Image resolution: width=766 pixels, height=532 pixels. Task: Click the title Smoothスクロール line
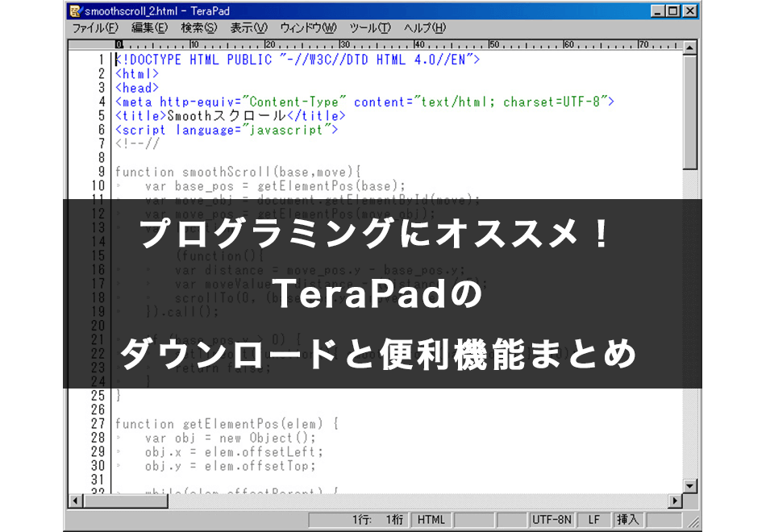tap(230, 116)
